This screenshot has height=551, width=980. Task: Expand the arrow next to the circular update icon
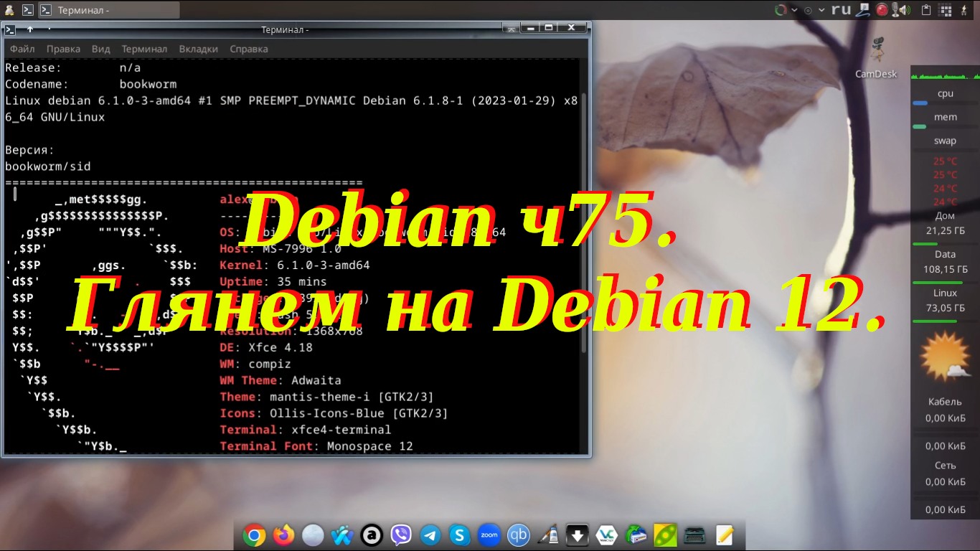794,10
